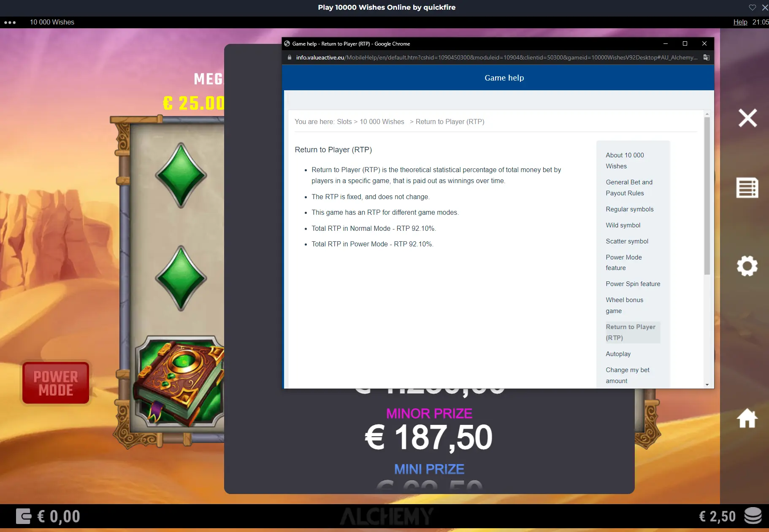Open Power Spin feature help topic

pos(633,284)
